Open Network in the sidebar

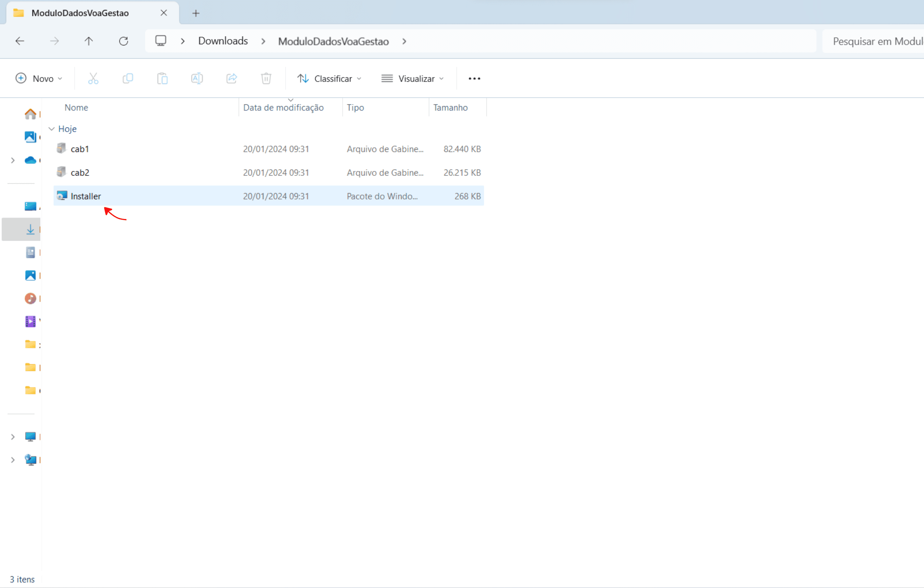(x=30, y=460)
